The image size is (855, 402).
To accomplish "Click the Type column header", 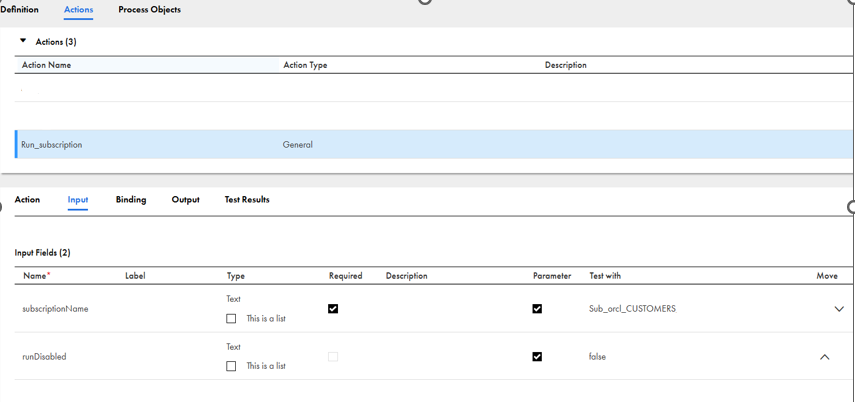I will coord(236,276).
